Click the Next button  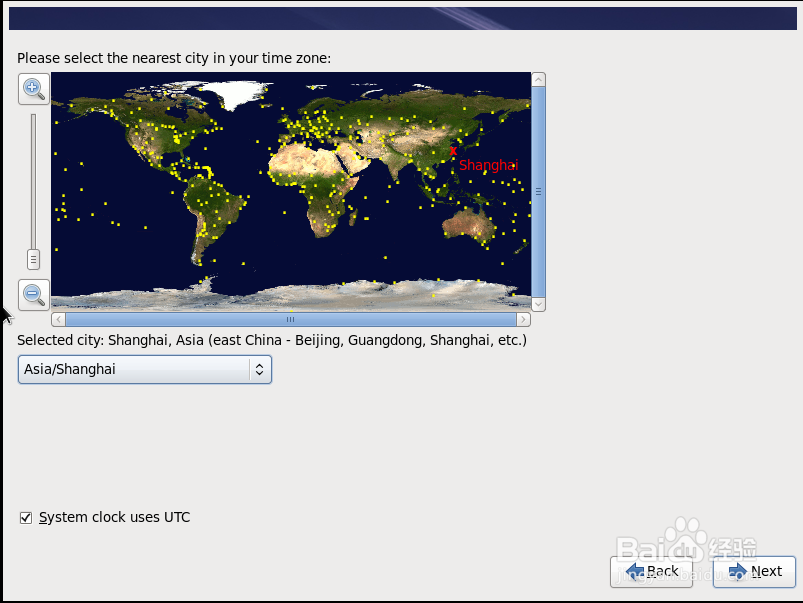click(x=754, y=571)
